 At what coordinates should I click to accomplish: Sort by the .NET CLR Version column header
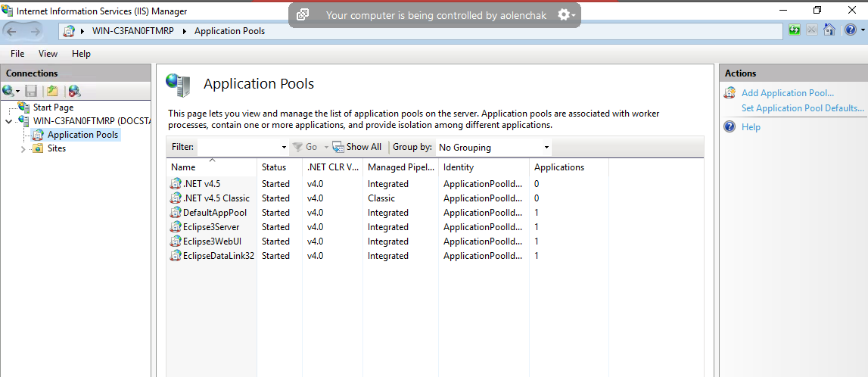point(333,167)
